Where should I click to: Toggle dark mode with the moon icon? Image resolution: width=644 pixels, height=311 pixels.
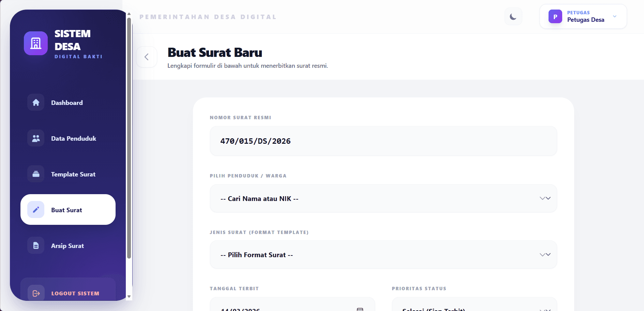[513, 17]
